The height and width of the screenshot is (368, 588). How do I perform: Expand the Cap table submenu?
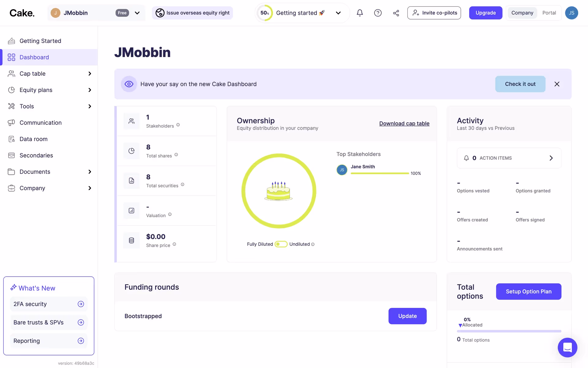pos(89,74)
